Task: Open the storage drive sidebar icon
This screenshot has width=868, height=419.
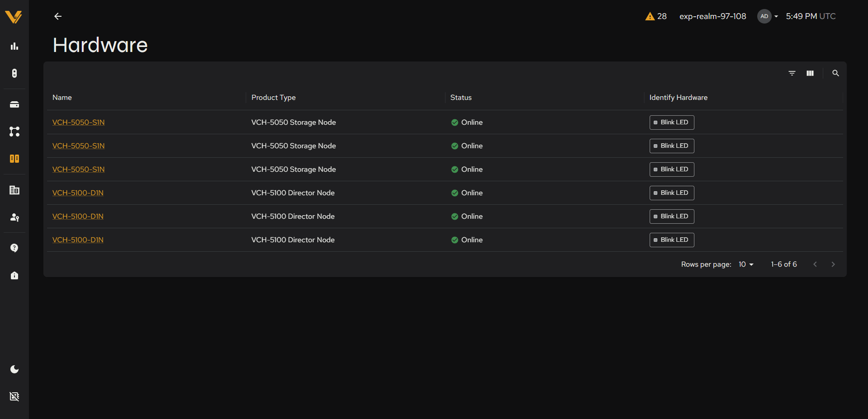Action: point(14,104)
